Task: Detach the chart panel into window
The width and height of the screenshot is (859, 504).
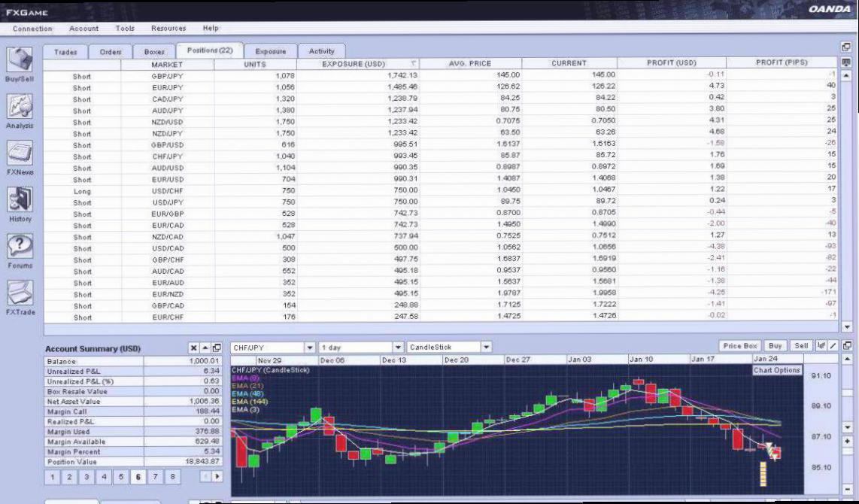Action: (847, 346)
